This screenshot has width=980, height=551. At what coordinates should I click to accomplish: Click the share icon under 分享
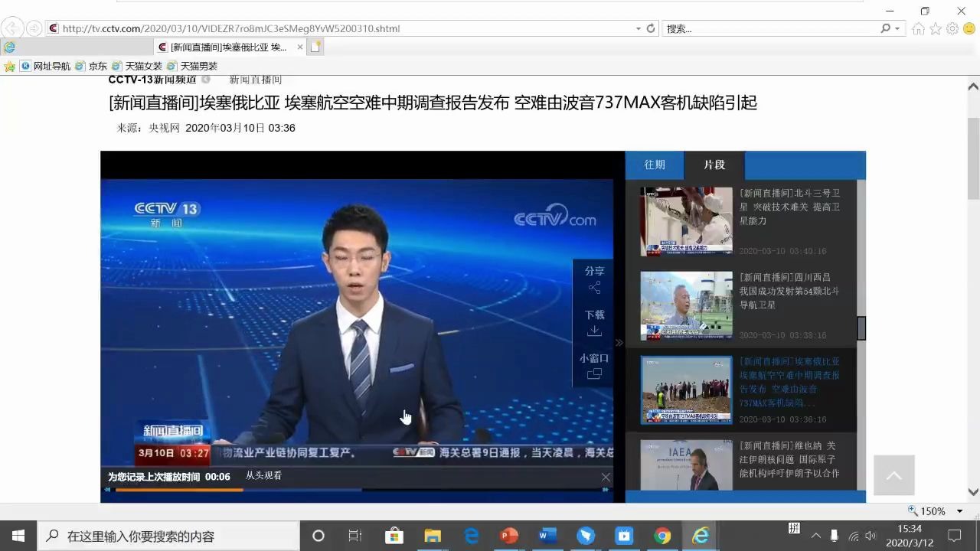594,288
